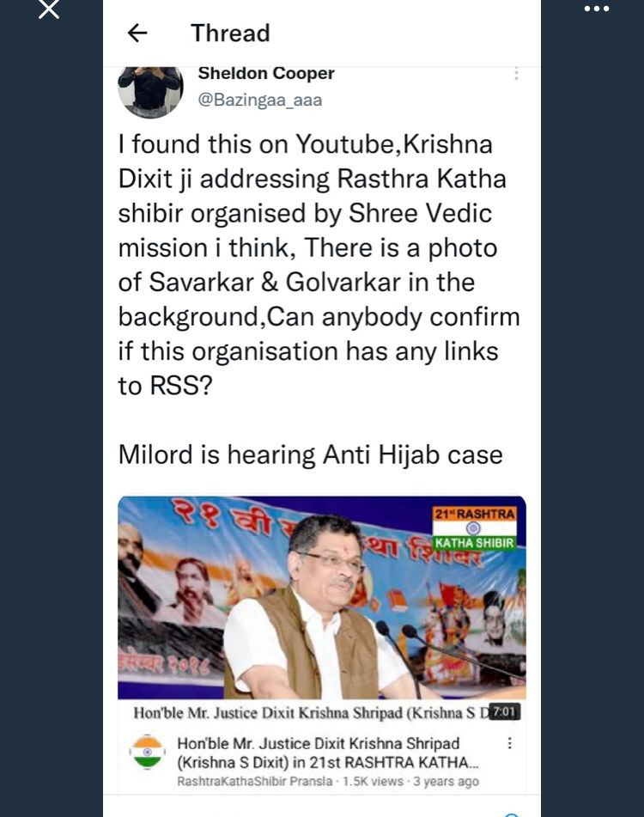Tap the Thread header title
This screenshot has width=644, height=817.
coord(230,34)
